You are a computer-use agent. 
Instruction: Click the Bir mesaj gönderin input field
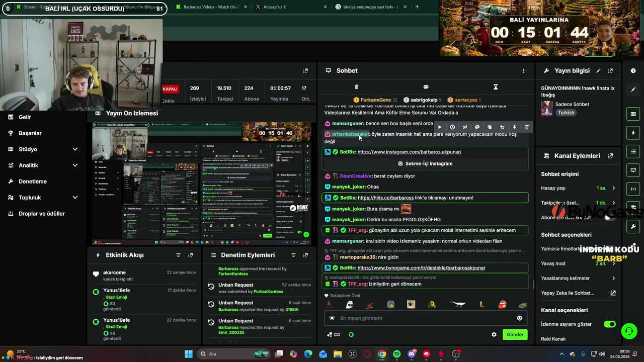425,318
